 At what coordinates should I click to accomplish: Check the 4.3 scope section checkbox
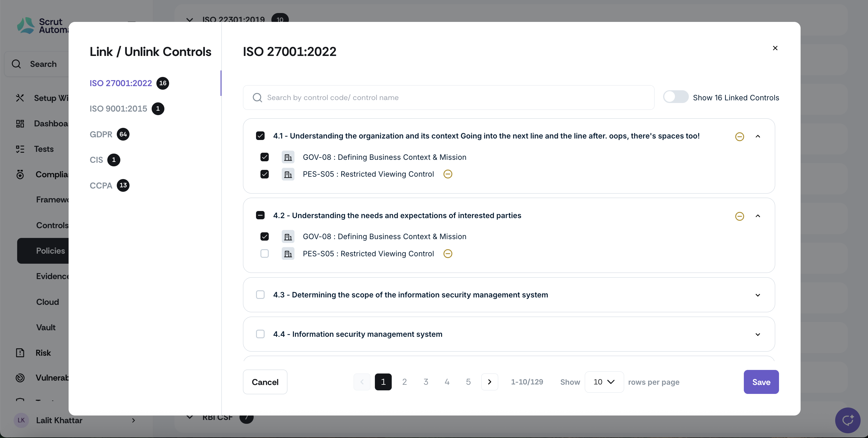[x=260, y=295]
